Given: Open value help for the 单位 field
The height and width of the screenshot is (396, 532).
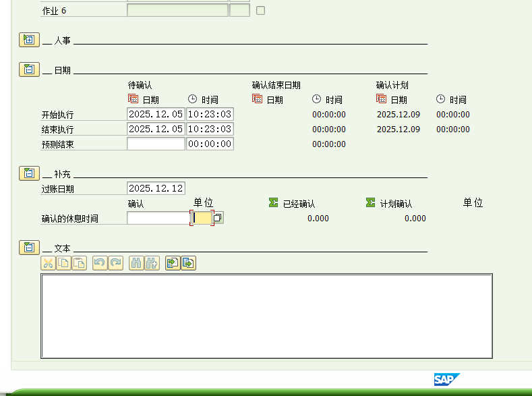Looking at the screenshot, I should tap(218, 218).
